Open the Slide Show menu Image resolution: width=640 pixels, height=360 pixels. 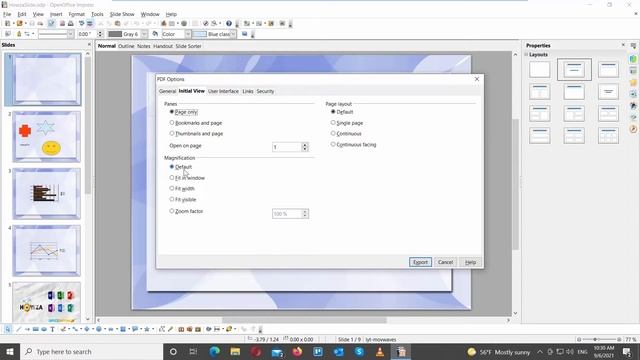[122, 14]
